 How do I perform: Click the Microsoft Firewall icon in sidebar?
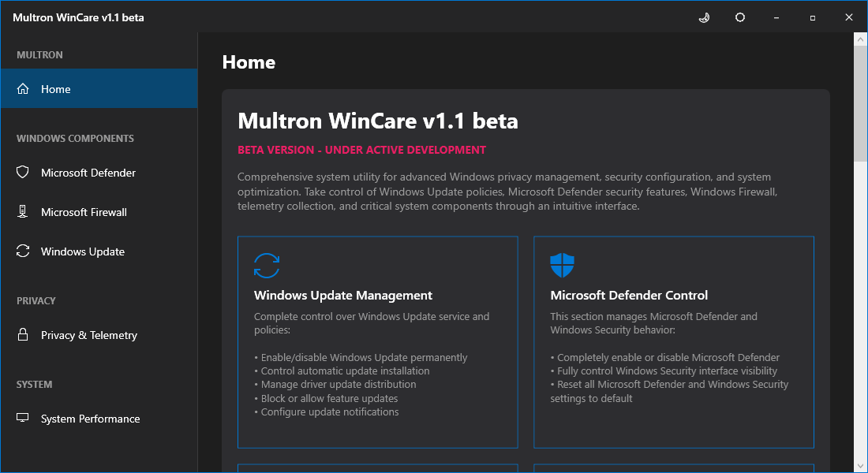pyautogui.click(x=23, y=211)
